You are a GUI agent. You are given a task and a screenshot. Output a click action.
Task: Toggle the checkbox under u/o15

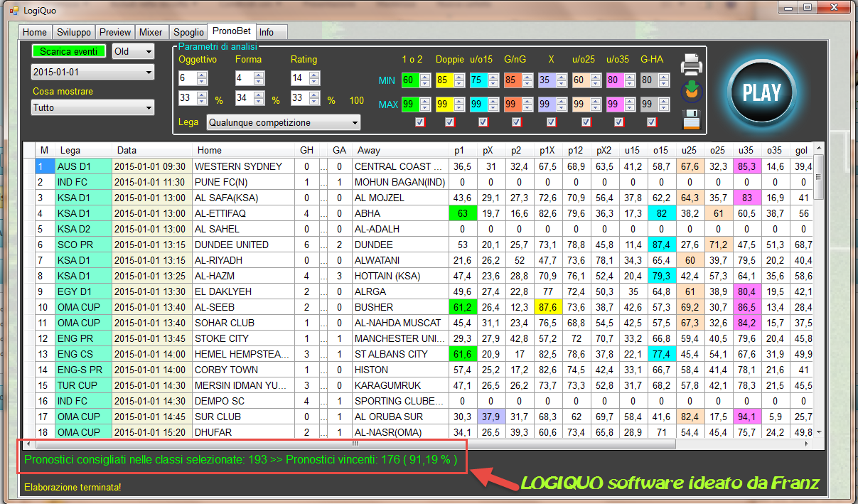click(x=483, y=122)
